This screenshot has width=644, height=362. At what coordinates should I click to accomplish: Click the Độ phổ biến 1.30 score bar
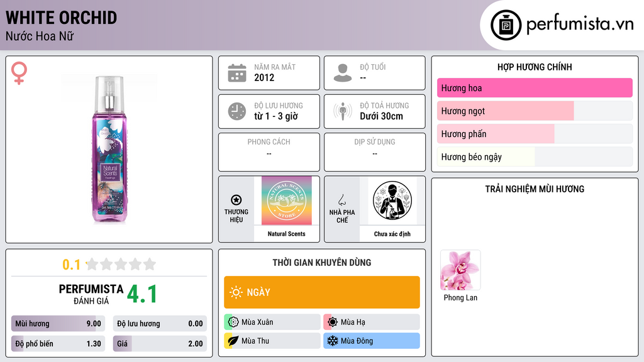(58, 344)
